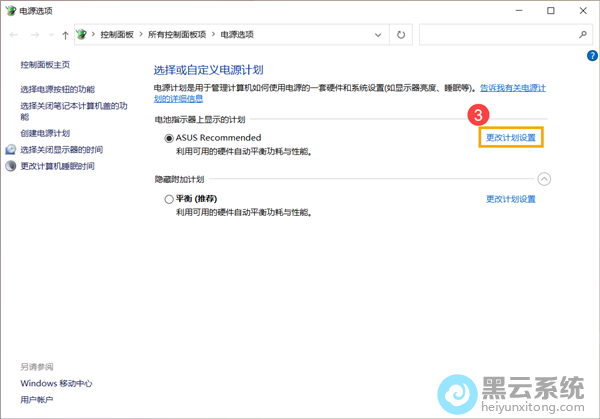Screen dimensions: 600x419
Task: Open 创建电源计划 in the sidebar
Action: tap(45, 133)
